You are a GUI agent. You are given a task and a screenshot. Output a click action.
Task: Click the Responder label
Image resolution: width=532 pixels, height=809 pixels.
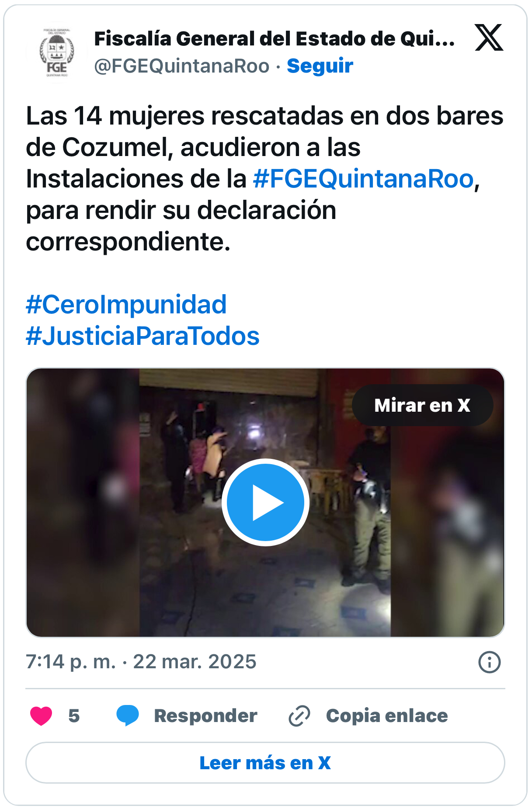click(x=205, y=716)
